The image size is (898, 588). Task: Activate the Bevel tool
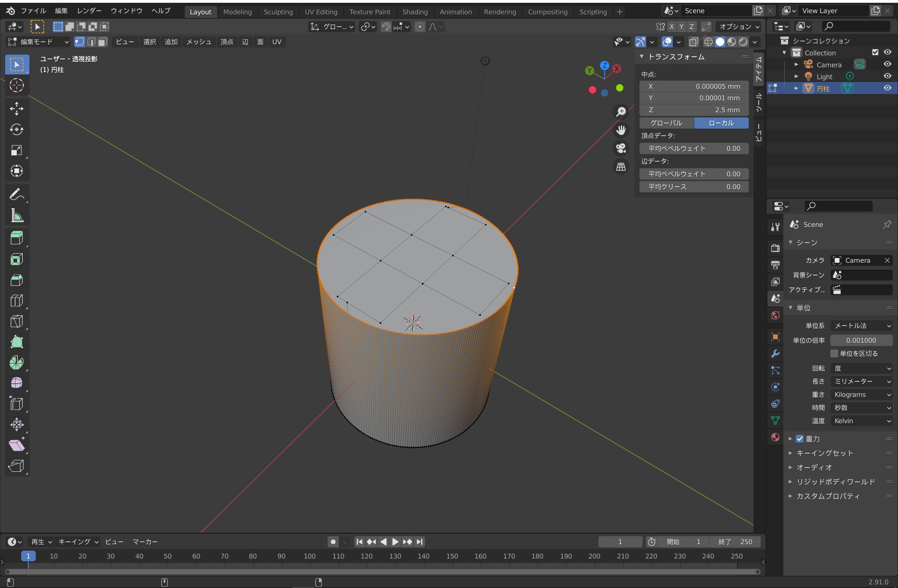16,280
